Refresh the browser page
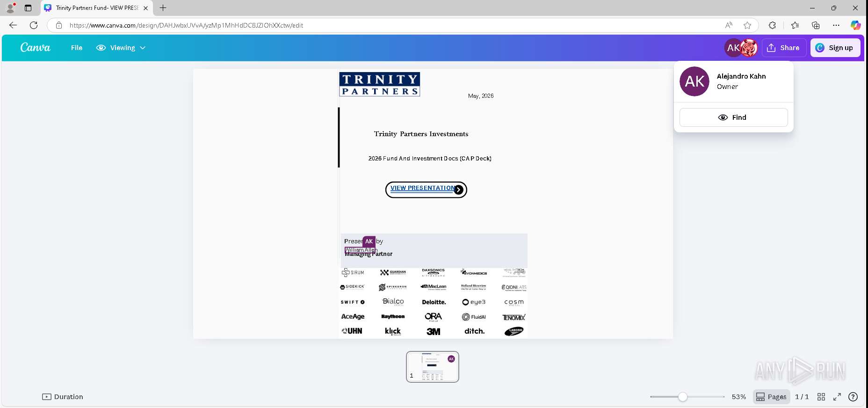The height and width of the screenshot is (408, 868). [x=34, y=25]
